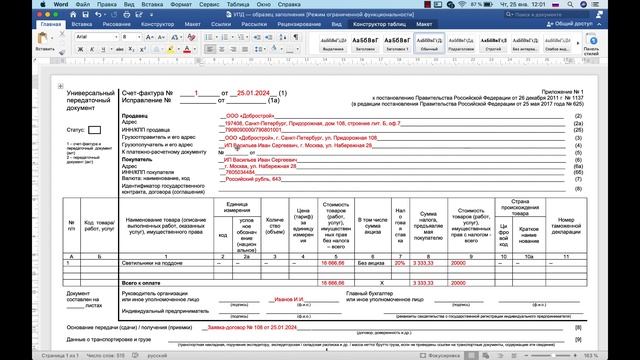The width and height of the screenshot is (640, 360).
Task: Click the Wi-Fi icon in the menu bar
Action: click(462, 4)
